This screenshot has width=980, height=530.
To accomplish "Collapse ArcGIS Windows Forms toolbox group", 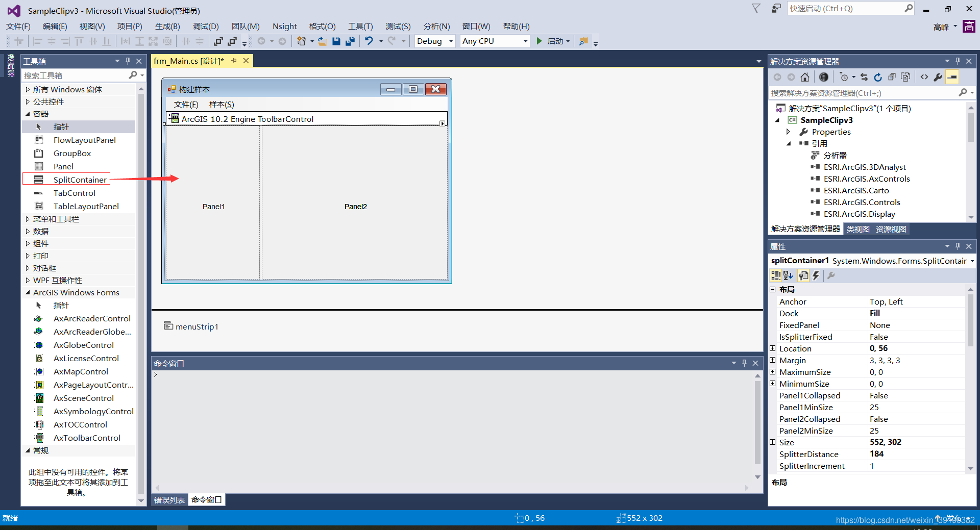I will coord(28,292).
